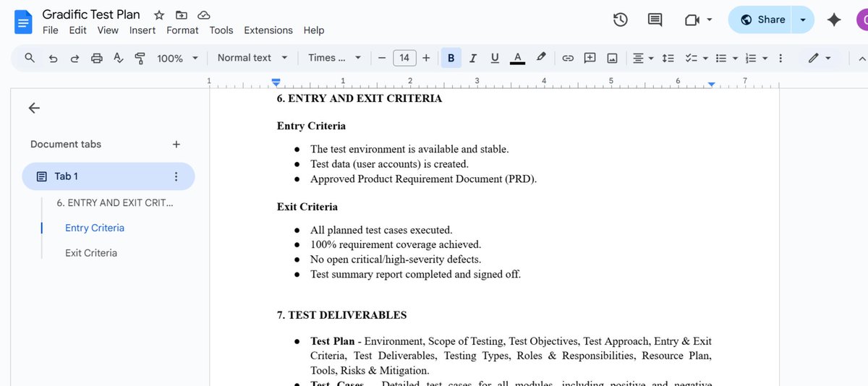This screenshot has width=868, height=386.
Task: Open Normal text style dropdown
Action: (x=252, y=58)
